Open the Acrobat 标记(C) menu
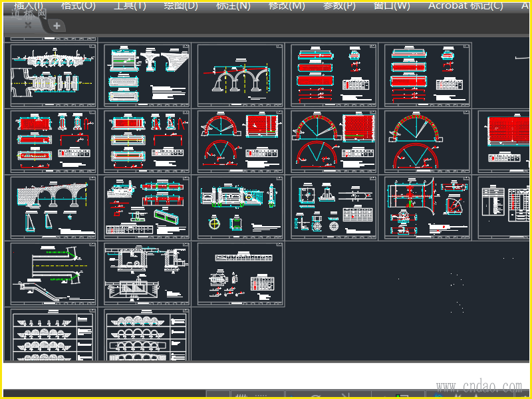532x399 pixels. click(465, 6)
